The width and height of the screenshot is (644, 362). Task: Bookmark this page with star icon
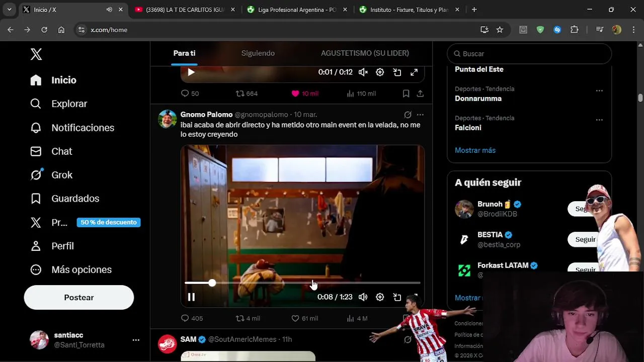point(500,30)
